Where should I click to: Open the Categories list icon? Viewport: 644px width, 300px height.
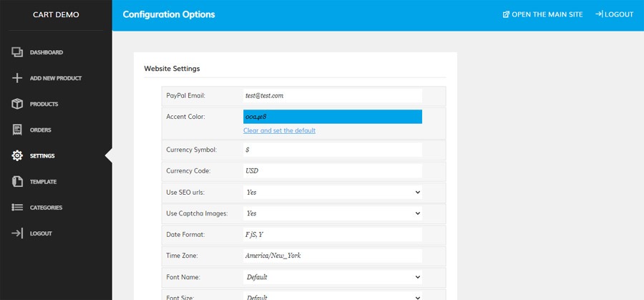17,208
